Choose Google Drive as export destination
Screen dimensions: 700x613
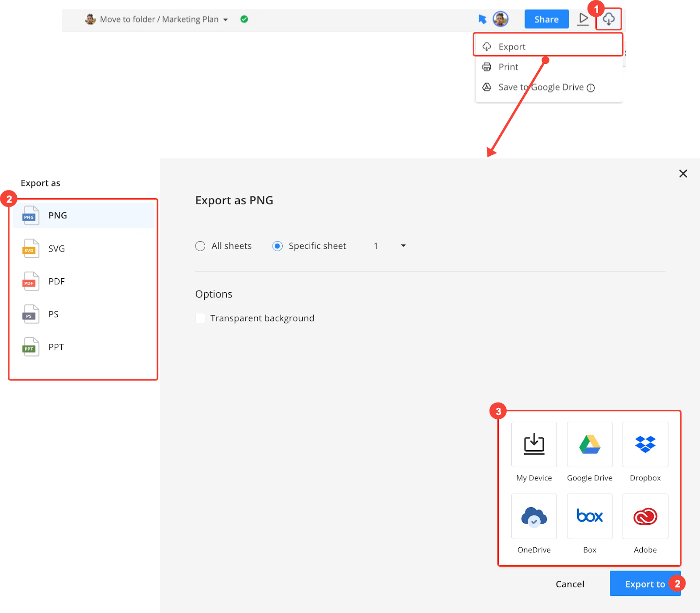click(590, 445)
